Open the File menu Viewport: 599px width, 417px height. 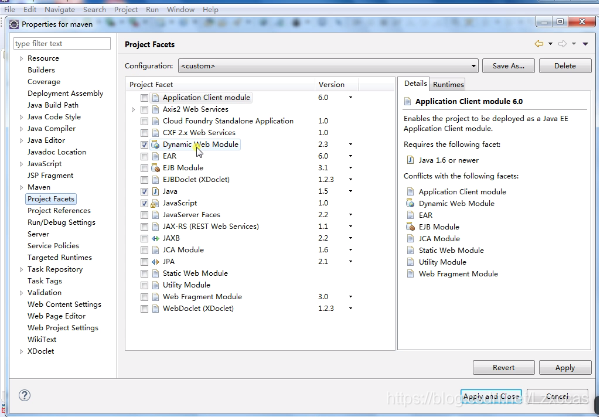(x=9, y=10)
